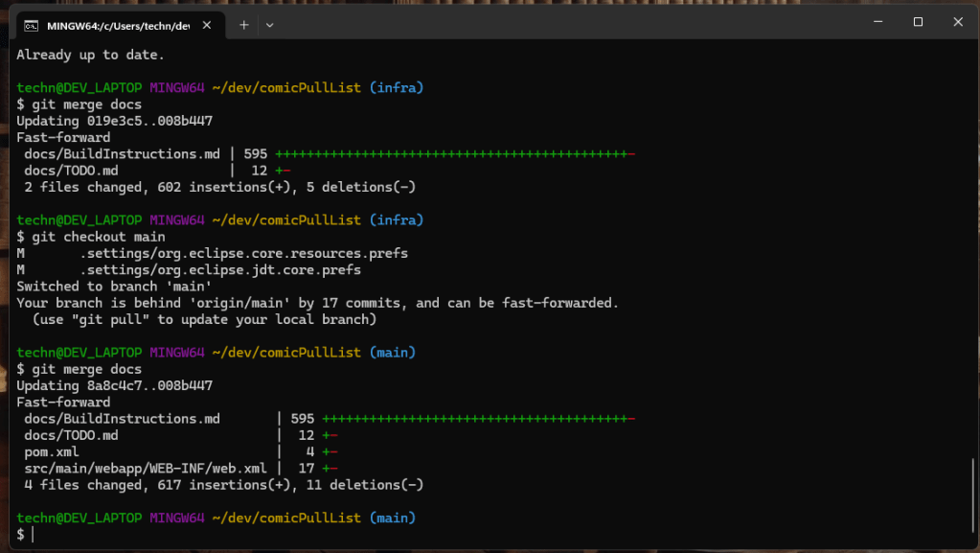Click 'src/main/webapp/WEB-INF/web.xml' file line
980x553 pixels.
tap(181, 469)
